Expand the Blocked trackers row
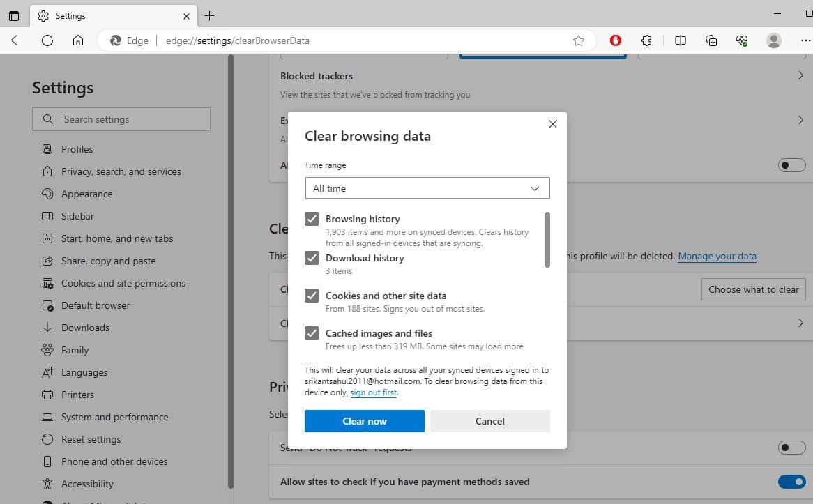 coord(800,75)
